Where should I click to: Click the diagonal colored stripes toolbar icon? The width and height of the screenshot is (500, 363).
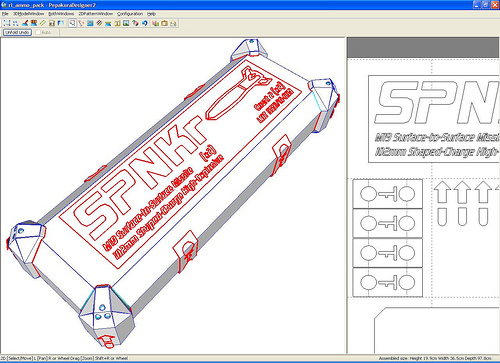pos(99,23)
